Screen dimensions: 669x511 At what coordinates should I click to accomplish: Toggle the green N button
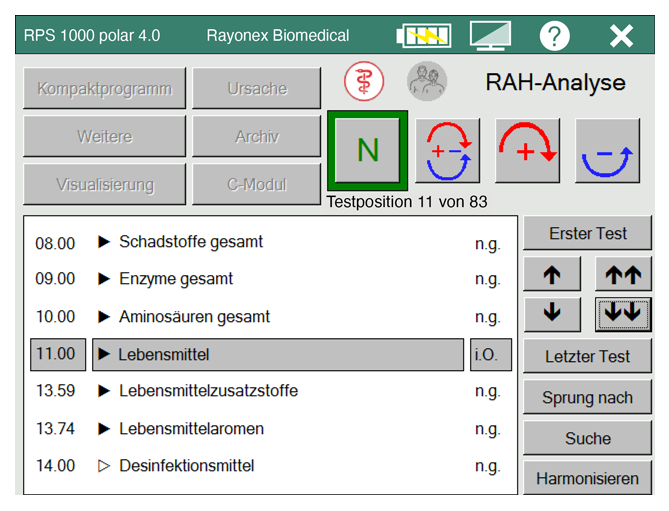[x=367, y=150]
